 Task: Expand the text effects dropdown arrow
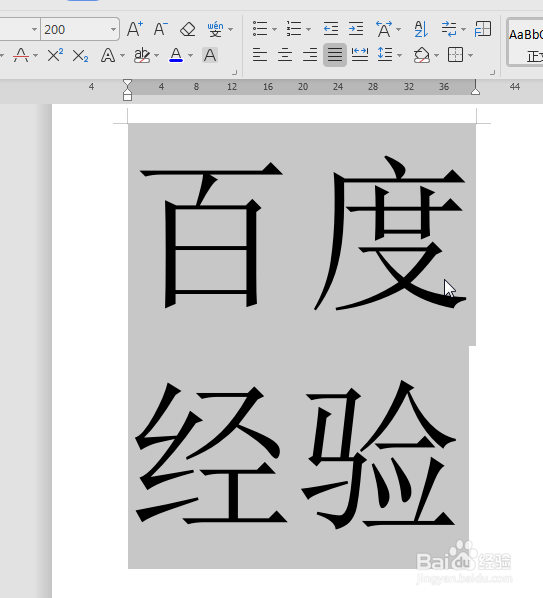[x=122, y=56]
